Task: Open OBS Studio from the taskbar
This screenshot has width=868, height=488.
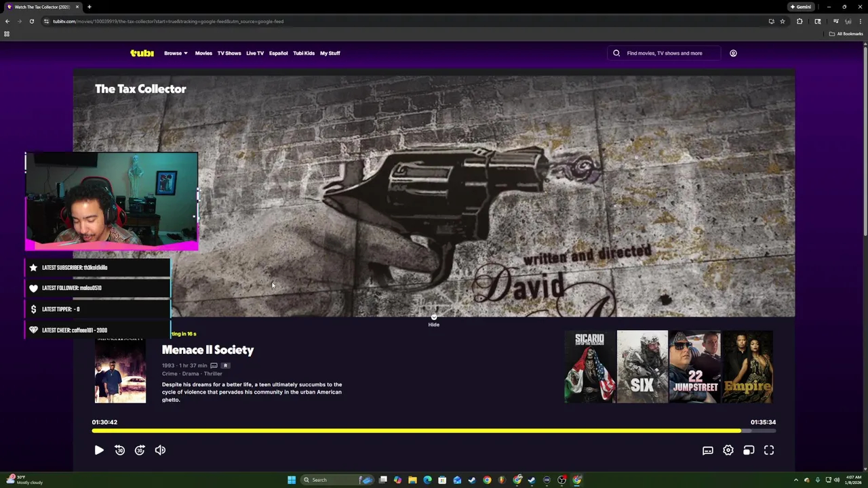Action: tap(561, 480)
